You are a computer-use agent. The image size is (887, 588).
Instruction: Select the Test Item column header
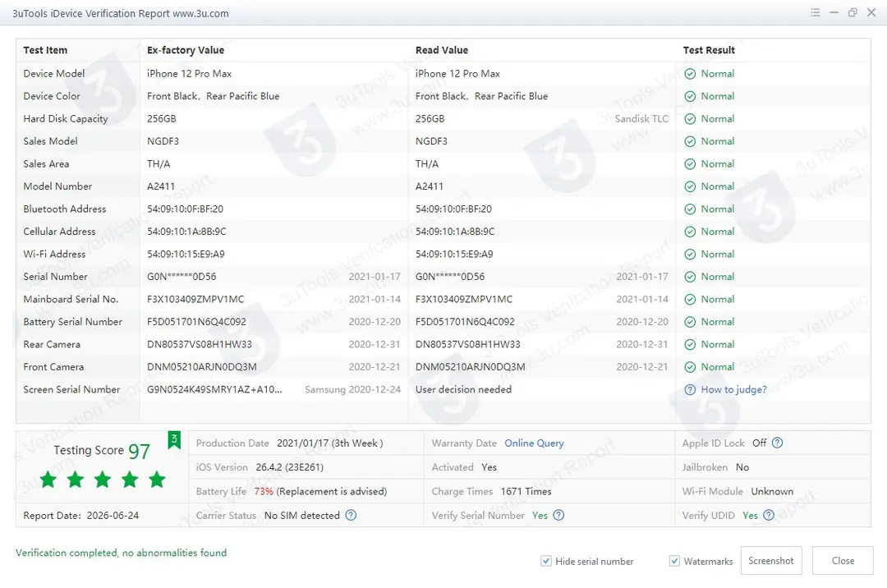click(45, 50)
